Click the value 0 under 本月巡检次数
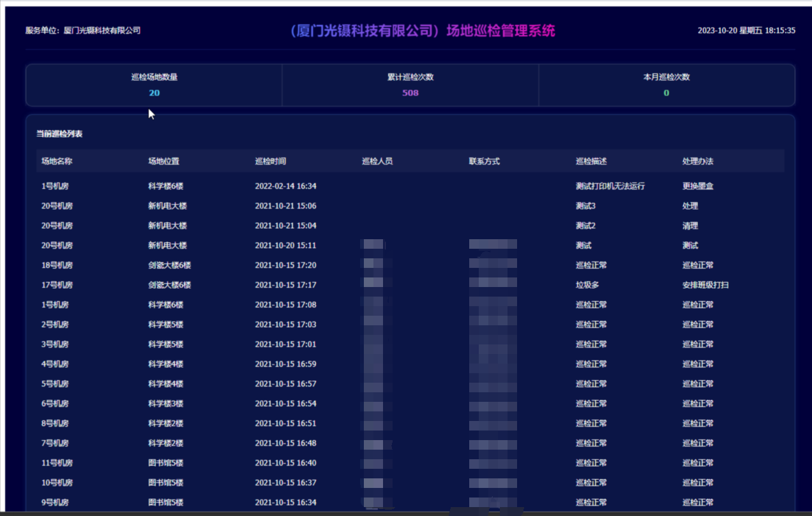Viewport: 812px width, 516px height. 666,93
